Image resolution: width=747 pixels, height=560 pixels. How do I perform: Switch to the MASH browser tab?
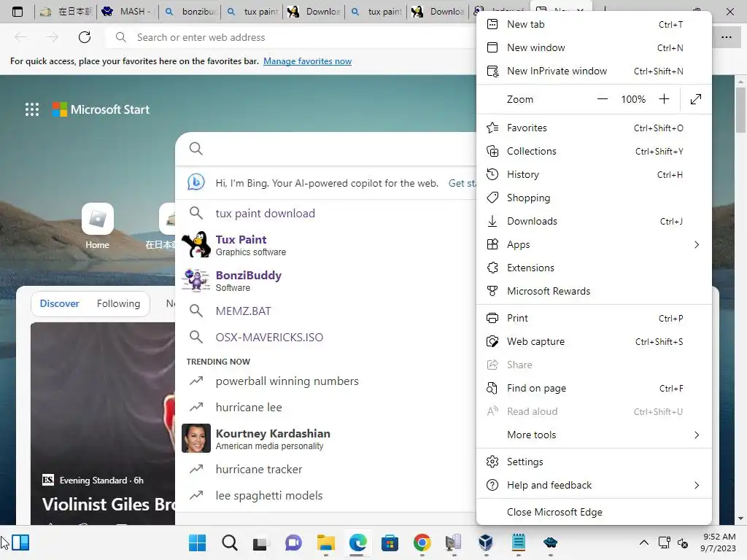pyautogui.click(x=127, y=12)
